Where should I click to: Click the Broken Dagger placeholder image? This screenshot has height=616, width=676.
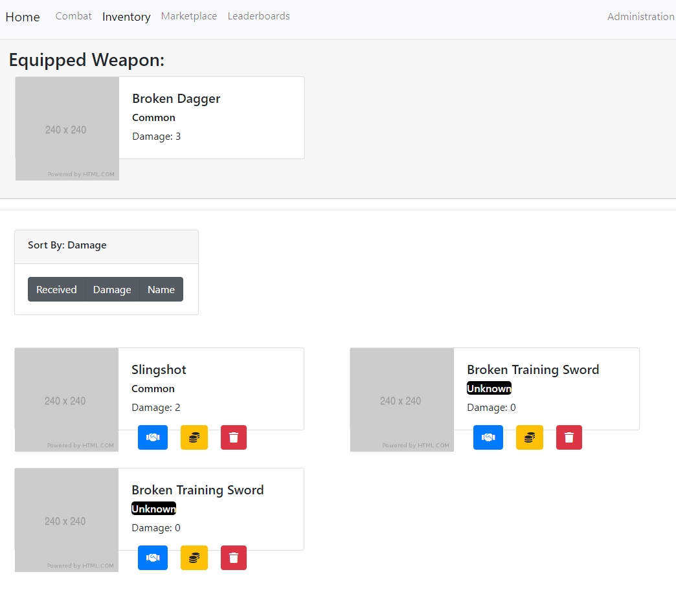point(67,129)
